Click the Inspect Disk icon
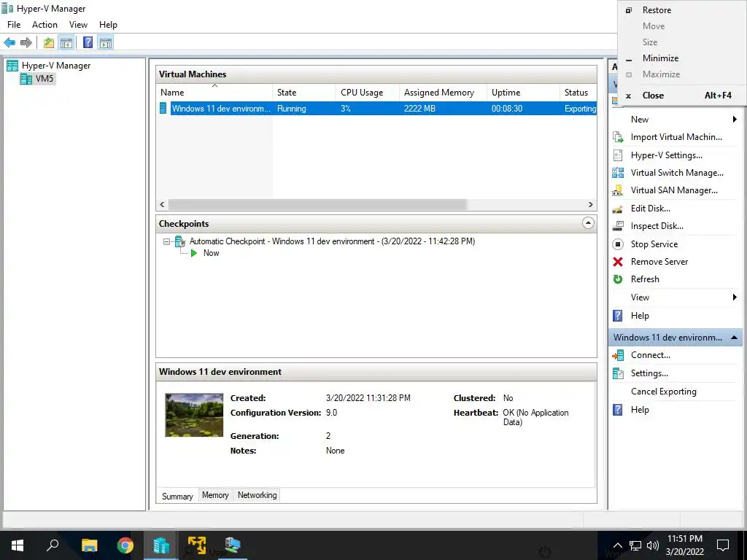The image size is (747, 560). [x=618, y=226]
